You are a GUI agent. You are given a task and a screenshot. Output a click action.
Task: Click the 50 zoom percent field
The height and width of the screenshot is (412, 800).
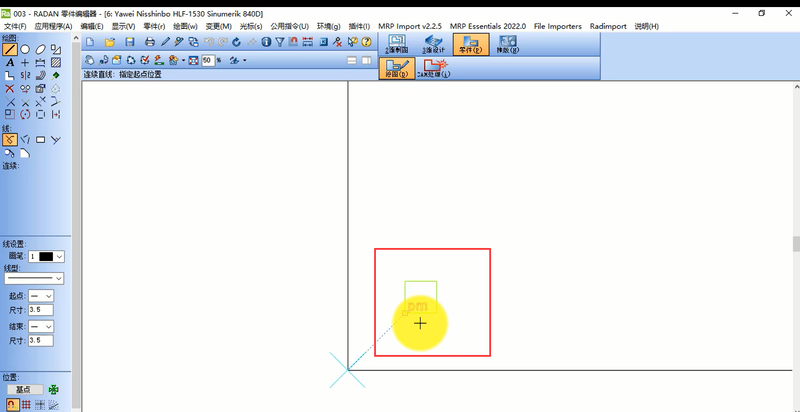point(208,60)
